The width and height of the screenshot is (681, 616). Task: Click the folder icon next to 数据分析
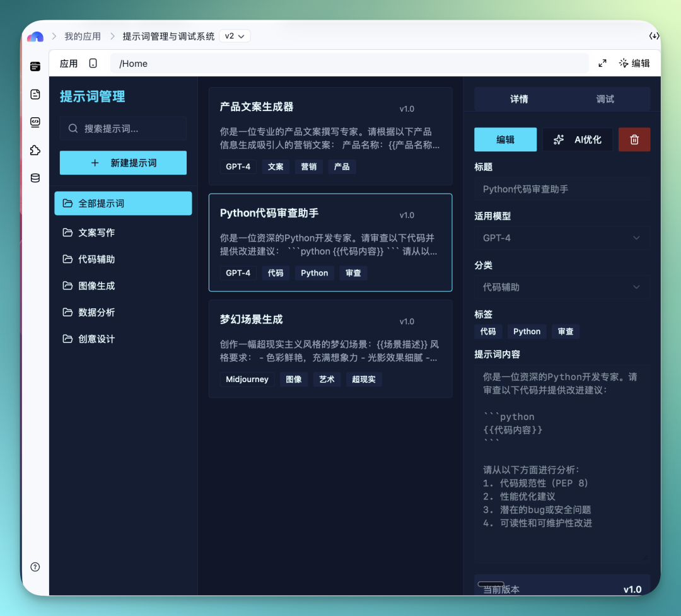point(67,312)
